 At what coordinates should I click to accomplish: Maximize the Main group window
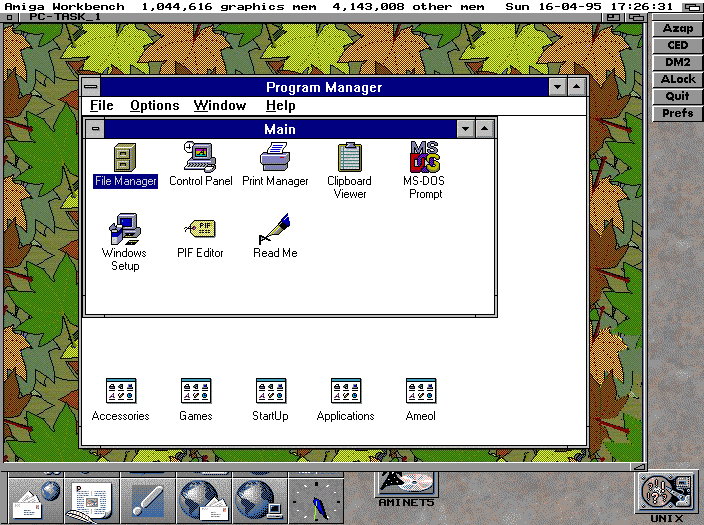pos(484,129)
